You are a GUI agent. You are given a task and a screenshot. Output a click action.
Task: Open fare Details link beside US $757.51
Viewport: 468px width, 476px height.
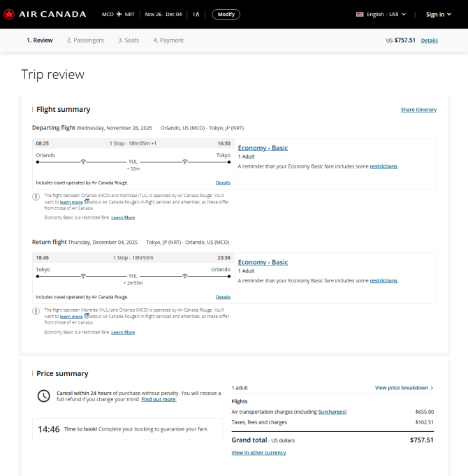tap(429, 41)
